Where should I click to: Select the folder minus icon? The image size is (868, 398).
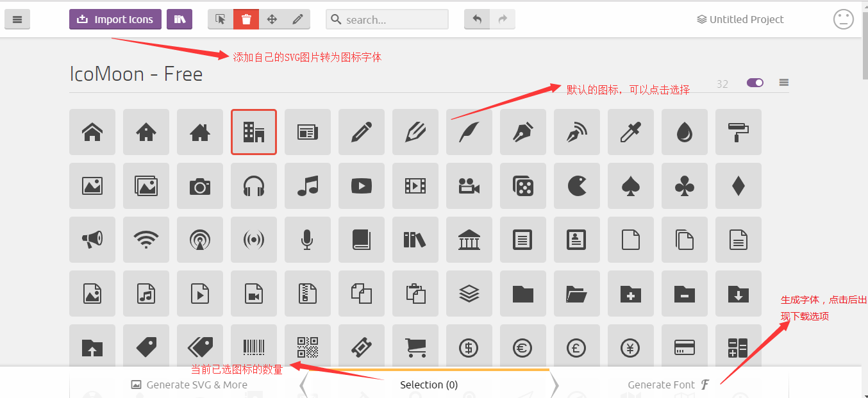pyautogui.click(x=685, y=294)
